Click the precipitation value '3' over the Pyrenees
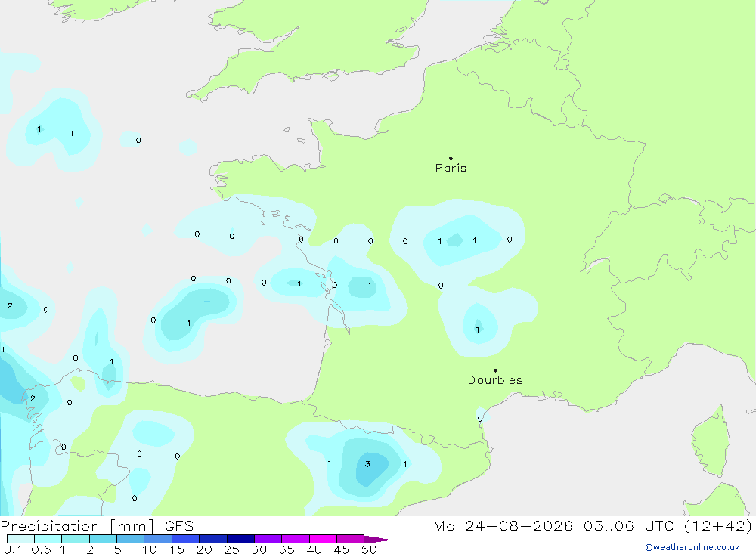This screenshot has height=554, width=756. coord(367,464)
